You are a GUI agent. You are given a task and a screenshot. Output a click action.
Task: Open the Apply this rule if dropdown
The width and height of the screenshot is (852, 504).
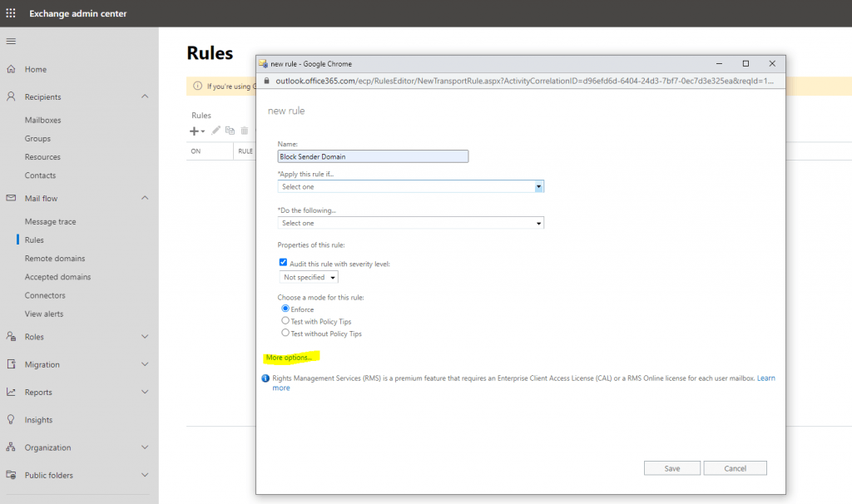[x=411, y=186]
